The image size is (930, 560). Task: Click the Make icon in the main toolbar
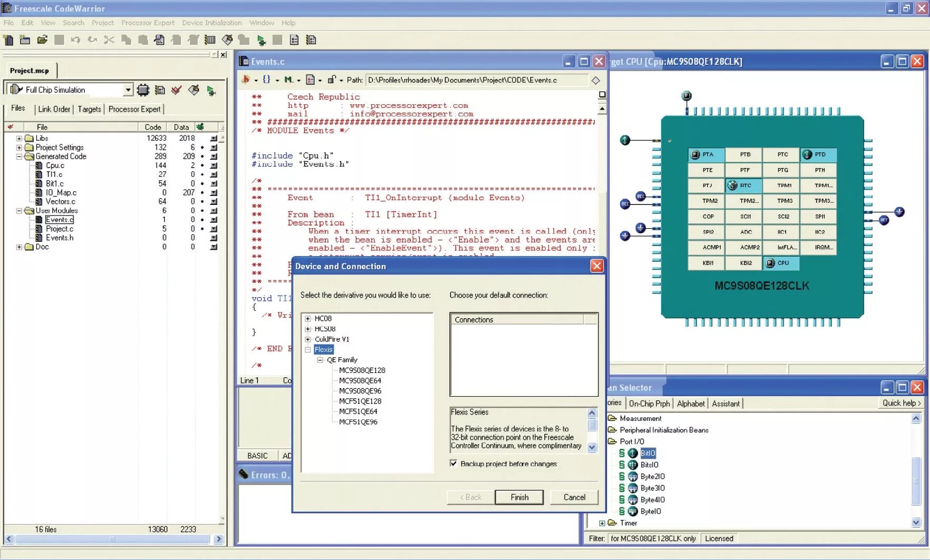click(x=227, y=40)
